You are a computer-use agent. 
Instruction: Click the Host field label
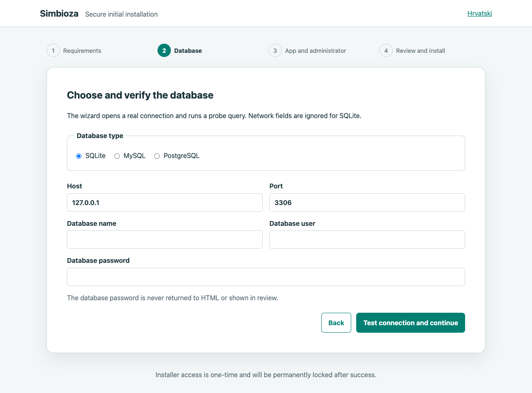(74, 186)
